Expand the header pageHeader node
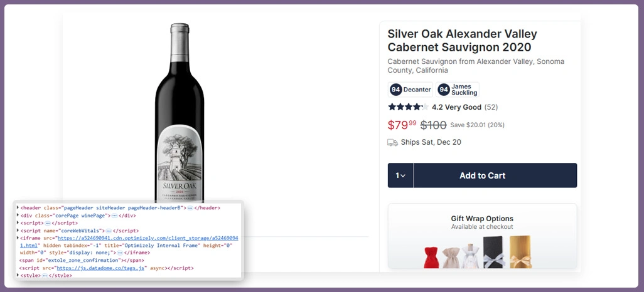Image resolution: width=644 pixels, height=292 pixels. 18,208
